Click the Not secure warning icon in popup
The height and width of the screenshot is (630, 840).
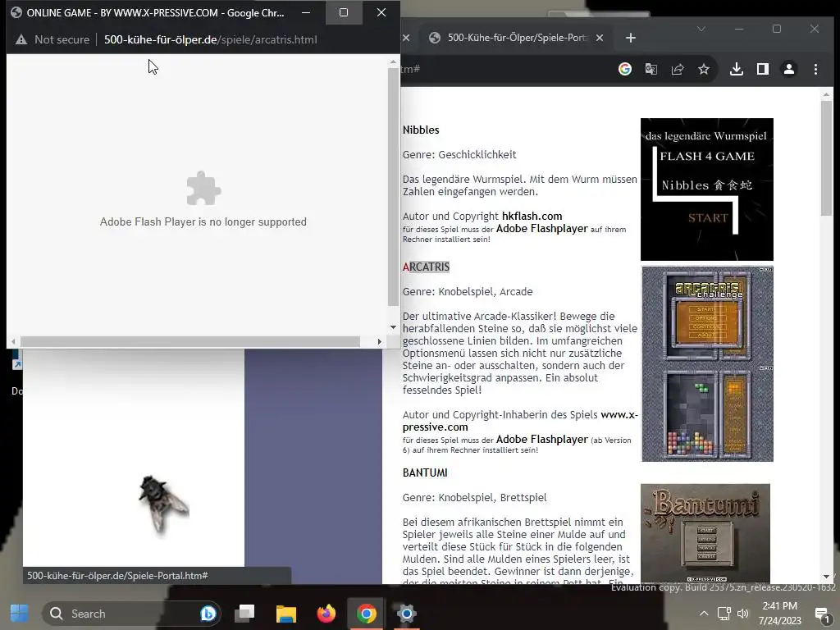tap(21, 39)
